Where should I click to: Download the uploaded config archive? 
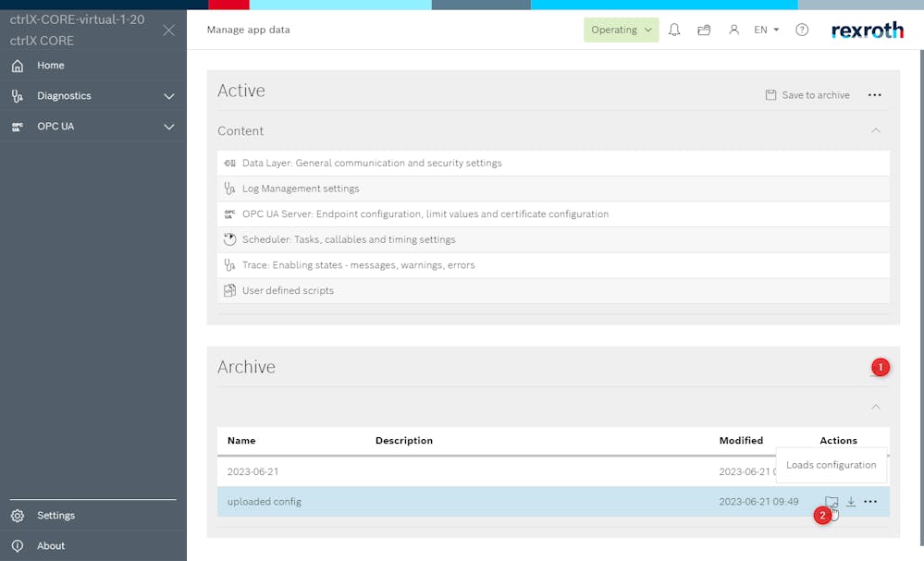click(851, 502)
